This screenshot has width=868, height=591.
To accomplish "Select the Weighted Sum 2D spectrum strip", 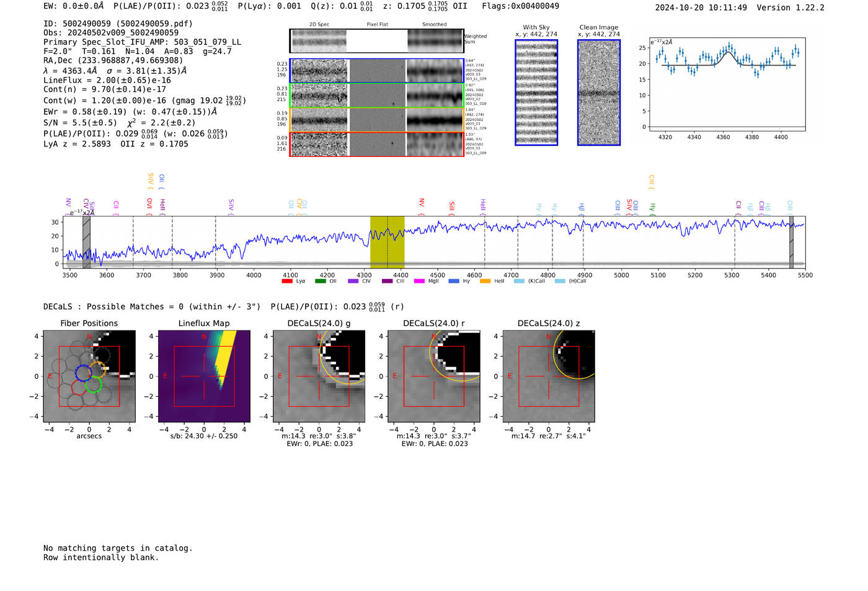I will pos(377,41).
